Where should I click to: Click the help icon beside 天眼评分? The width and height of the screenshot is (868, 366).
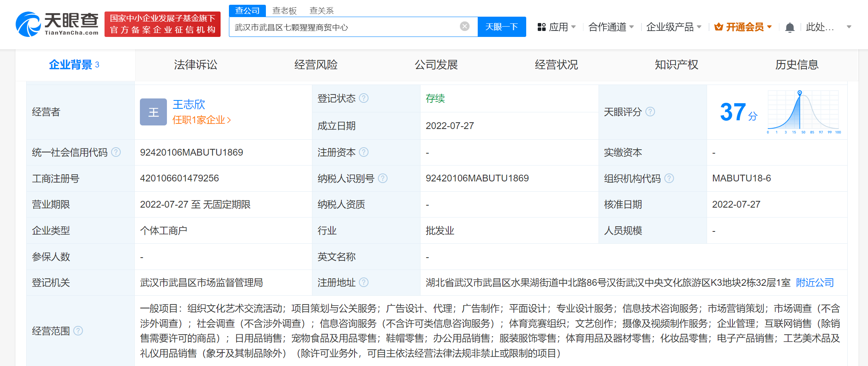pos(650,112)
